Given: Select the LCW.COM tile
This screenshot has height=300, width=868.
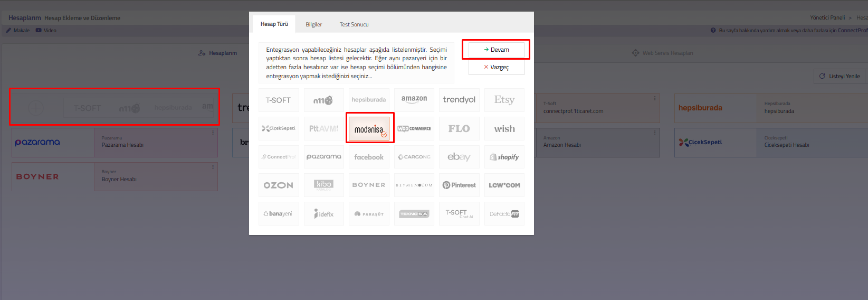Looking at the screenshot, I should coord(504,185).
